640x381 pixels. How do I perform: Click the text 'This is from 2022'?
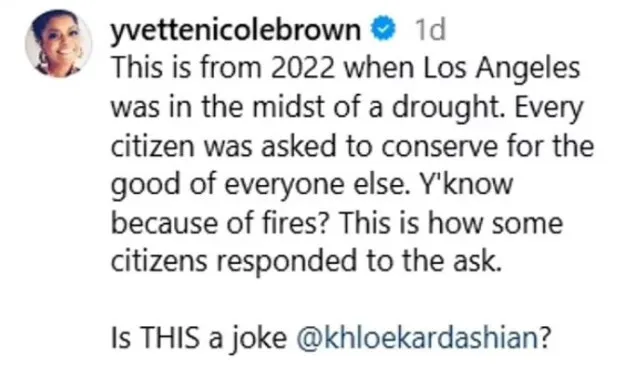coord(223,68)
